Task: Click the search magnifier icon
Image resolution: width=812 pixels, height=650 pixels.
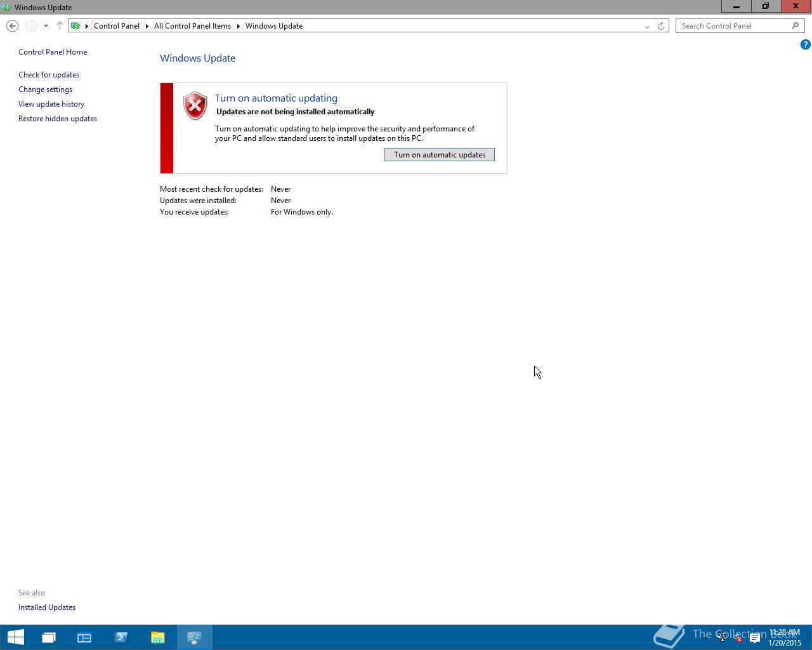Action: [796, 26]
